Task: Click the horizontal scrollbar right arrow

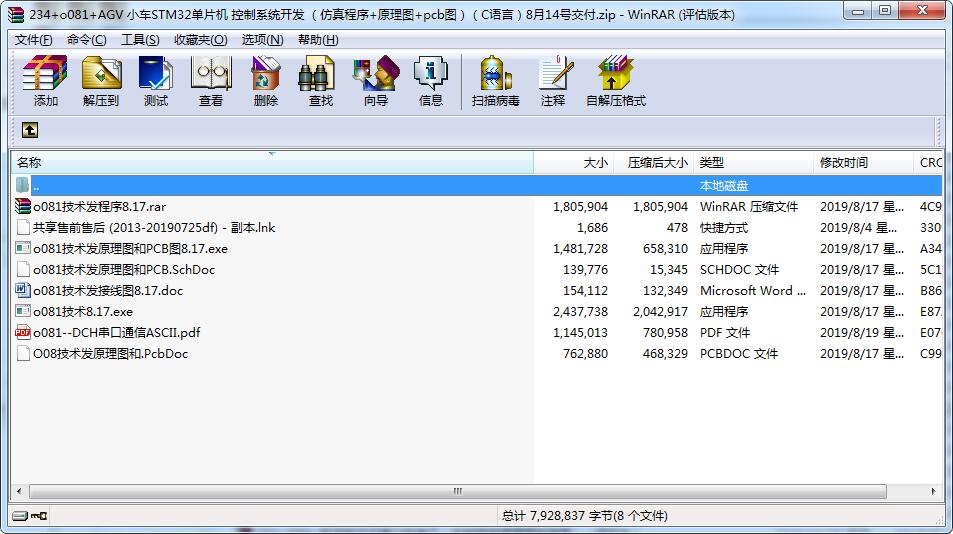Action: click(934, 491)
